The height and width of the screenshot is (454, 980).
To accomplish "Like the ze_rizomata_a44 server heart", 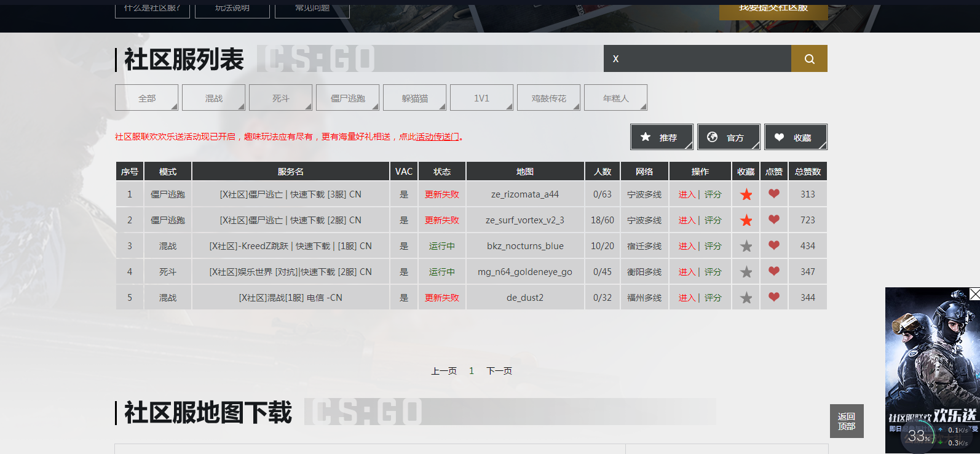I will 773,194.
